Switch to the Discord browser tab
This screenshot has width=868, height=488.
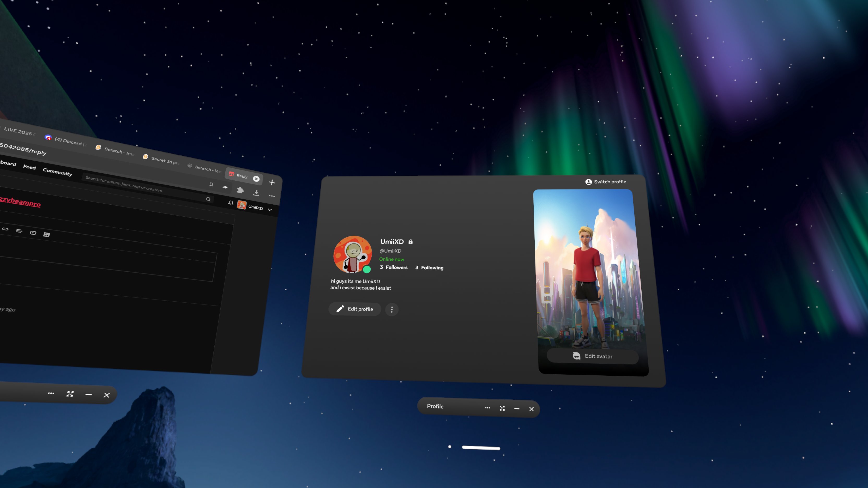tap(69, 142)
